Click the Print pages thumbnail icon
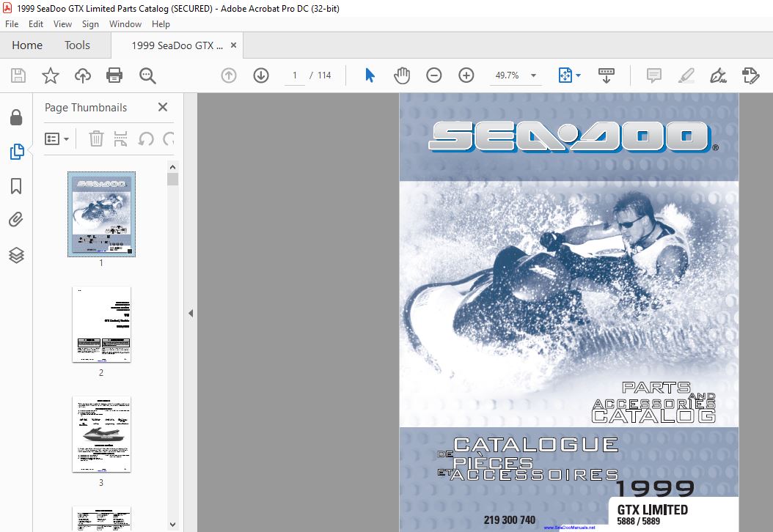The width and height of the screenshot is (773, 532). [x=121, y=139]
